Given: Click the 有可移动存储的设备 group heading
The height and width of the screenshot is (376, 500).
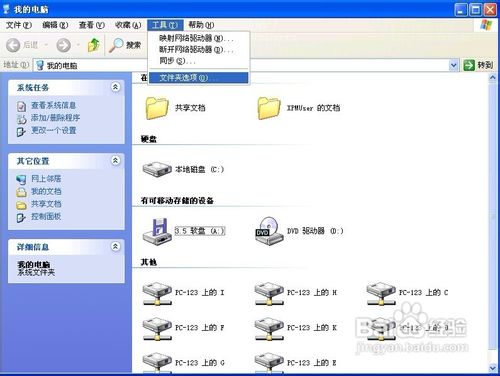Looking at the screenshot, I should click(177, 201).
